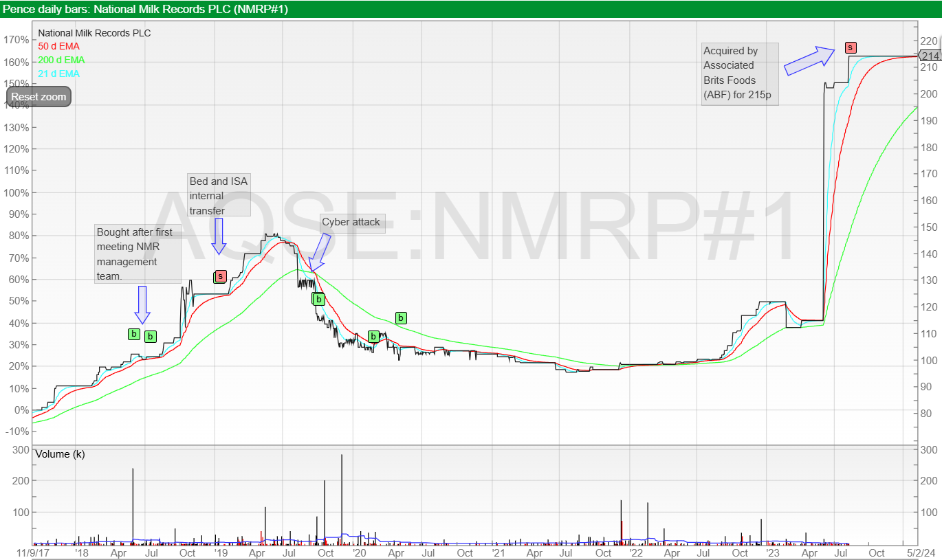The image size is (942, 560).
Task: Click the buy marker beneath the Cyber attack arrow
Action: point(318,299)
